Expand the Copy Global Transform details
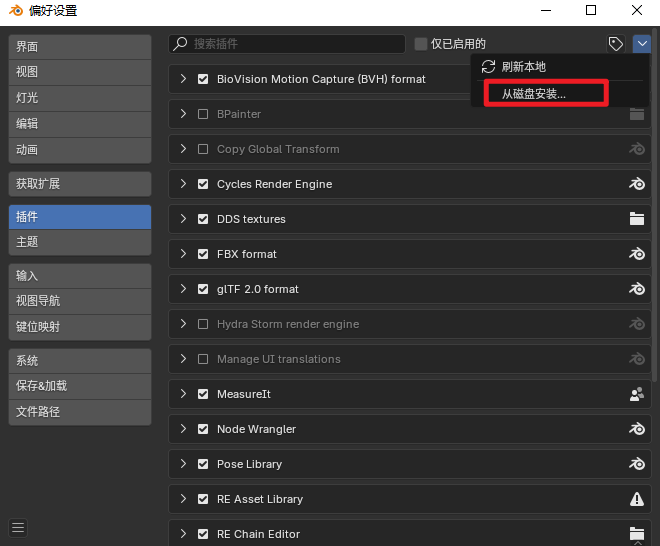 183,149
